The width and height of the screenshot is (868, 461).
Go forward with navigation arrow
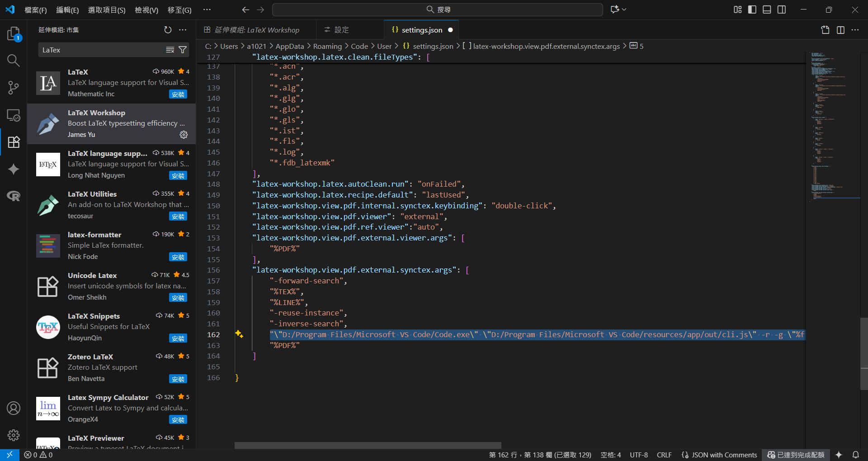pyautogui.click(x=260, y=9)
